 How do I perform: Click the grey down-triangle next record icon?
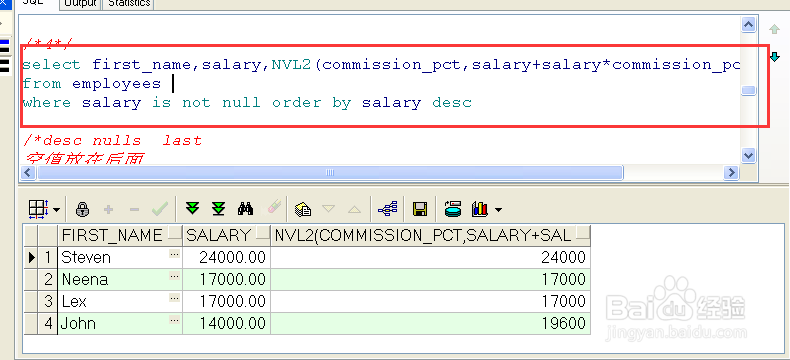coord(328,209)
